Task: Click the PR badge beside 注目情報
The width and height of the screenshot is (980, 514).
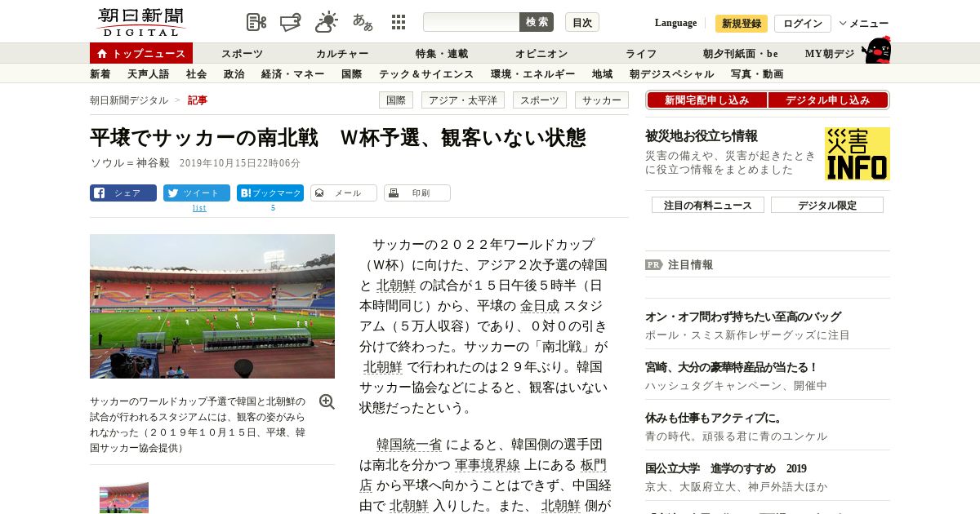Action: [654, 264]
